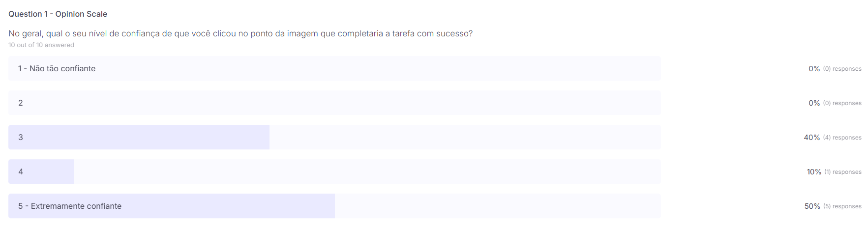868x225 pixels.
Task: Open the "(1) responses" link
Action: (843, 172)
